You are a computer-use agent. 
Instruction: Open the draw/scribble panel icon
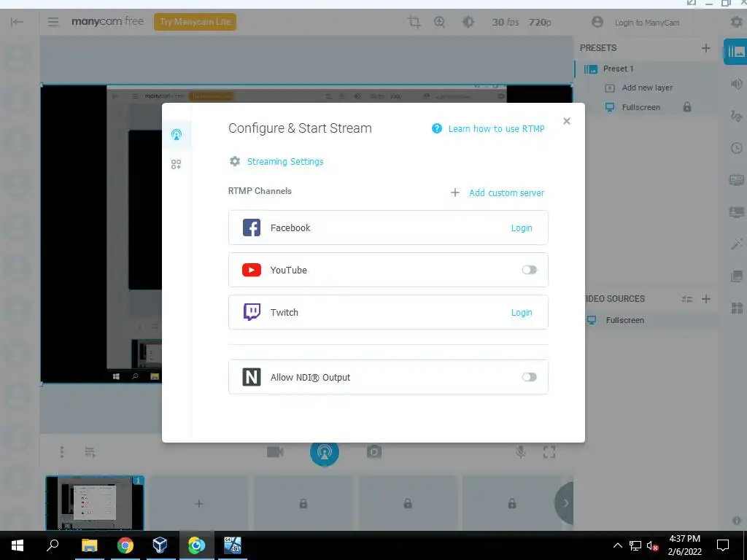click(x=736, y=116)
